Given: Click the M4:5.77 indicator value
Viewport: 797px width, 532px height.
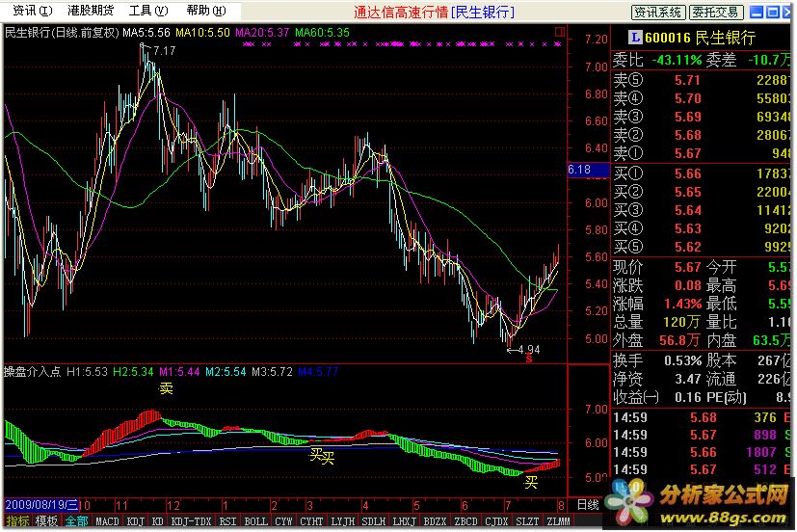Looking at the screenshot, I should point(318,371).
